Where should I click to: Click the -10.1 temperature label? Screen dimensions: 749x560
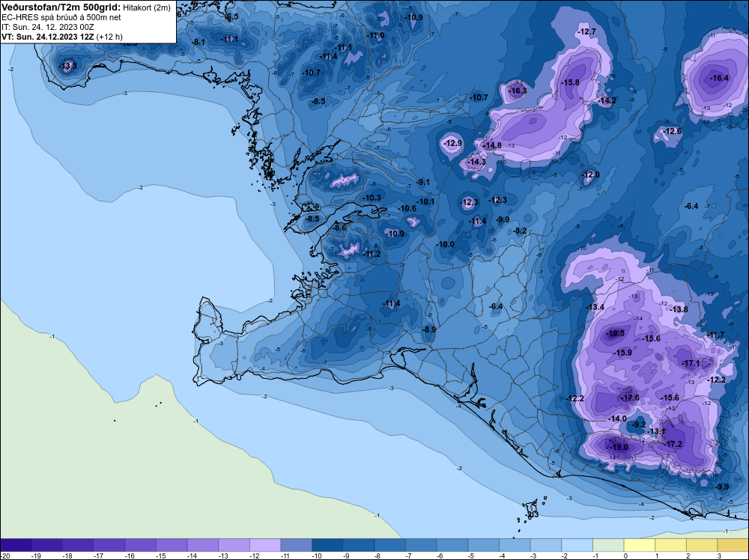(425, 201)
